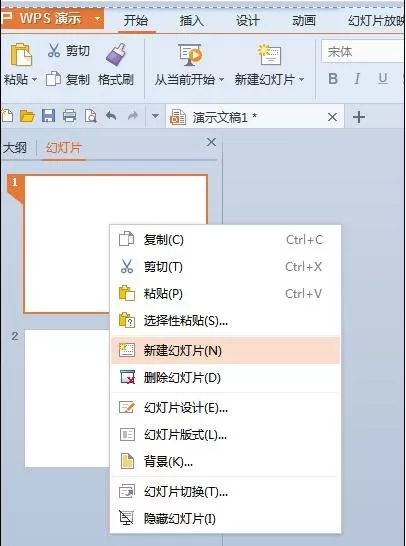406x546 pixels.
Task: Switch to the 幻灯片放映 ribbon tab
Action: (376, 21)
